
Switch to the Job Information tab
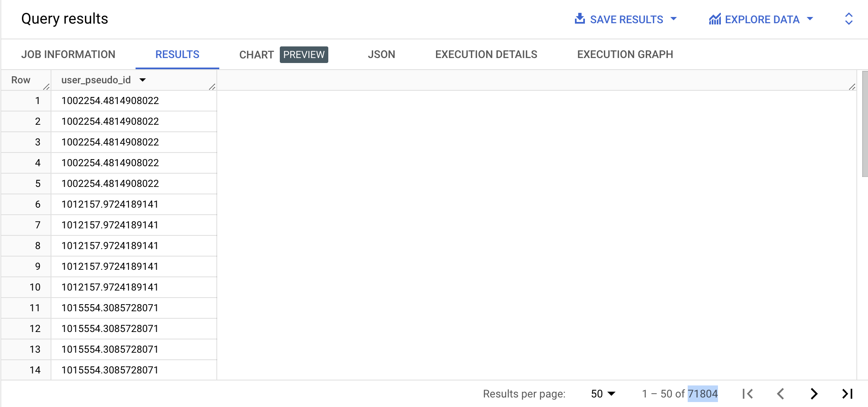(68, 54)
